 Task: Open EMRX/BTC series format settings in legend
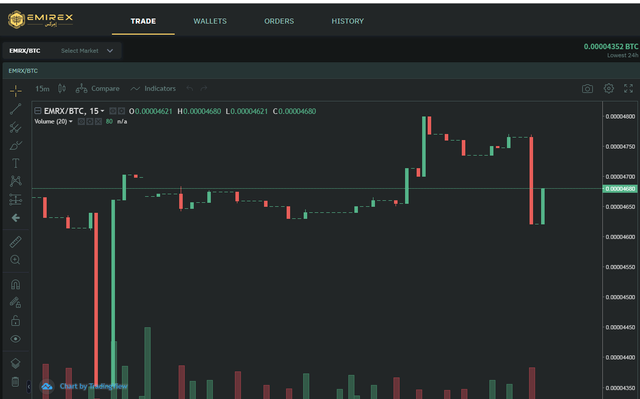click(x=121, y=111)
